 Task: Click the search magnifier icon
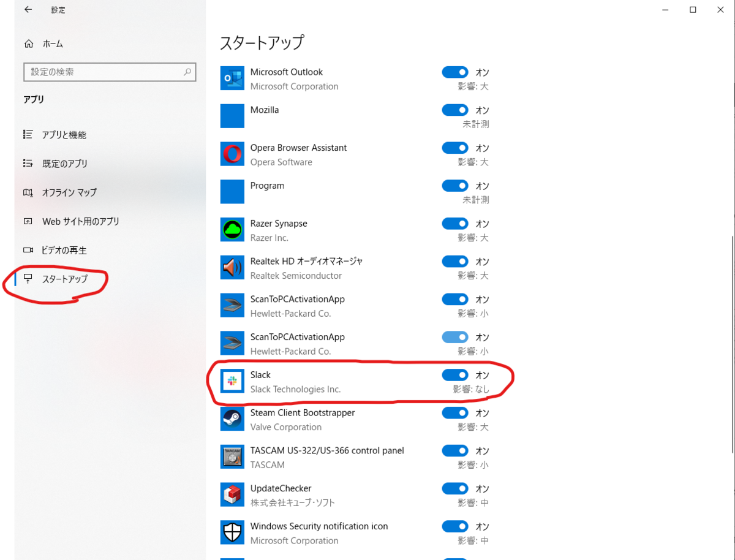coord(187,72)
